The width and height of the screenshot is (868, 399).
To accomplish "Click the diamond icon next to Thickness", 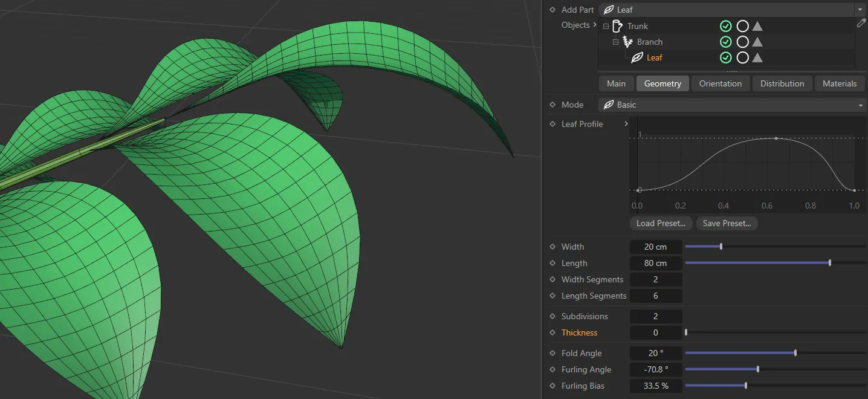I will (552, 332).
